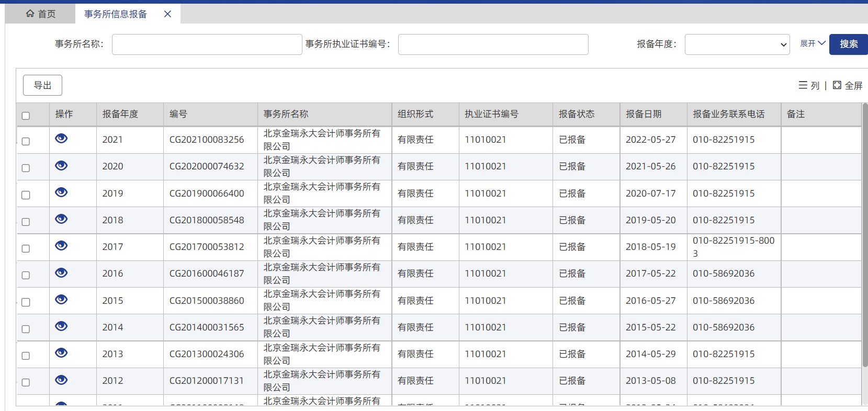Check the select-all checkbox in table header

point(26,116)
